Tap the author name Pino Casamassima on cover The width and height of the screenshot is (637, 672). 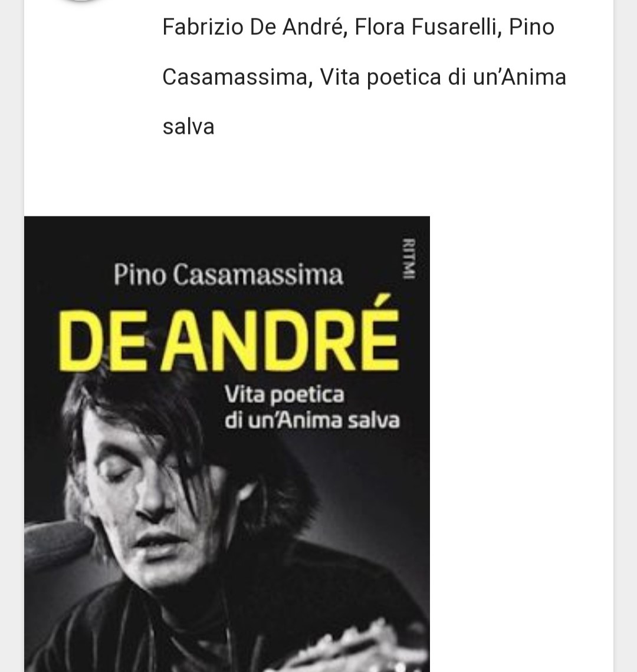[x=228, y=275]
